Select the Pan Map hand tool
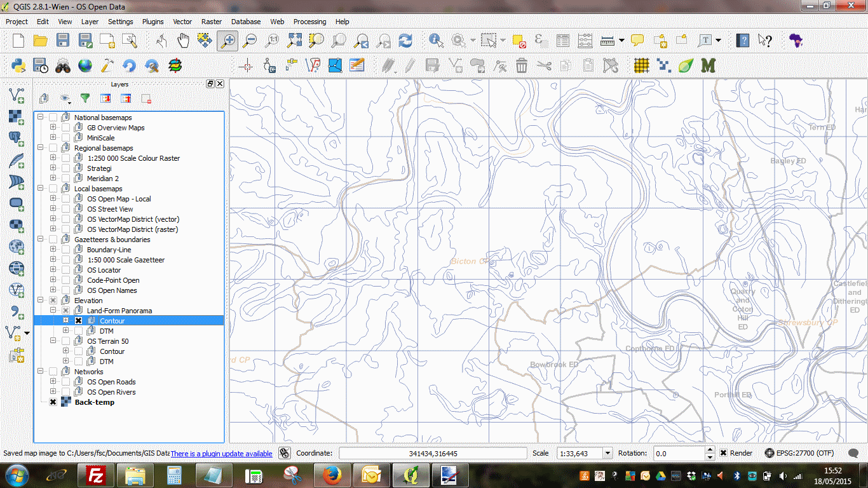Viewport: 868px width, 488px height. [183, 41]
